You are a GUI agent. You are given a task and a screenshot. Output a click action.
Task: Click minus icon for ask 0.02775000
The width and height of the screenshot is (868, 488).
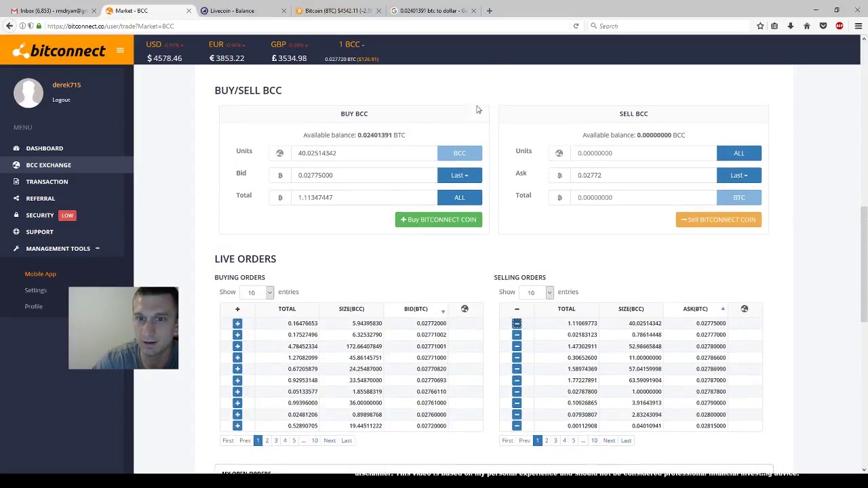pos(517,323)
